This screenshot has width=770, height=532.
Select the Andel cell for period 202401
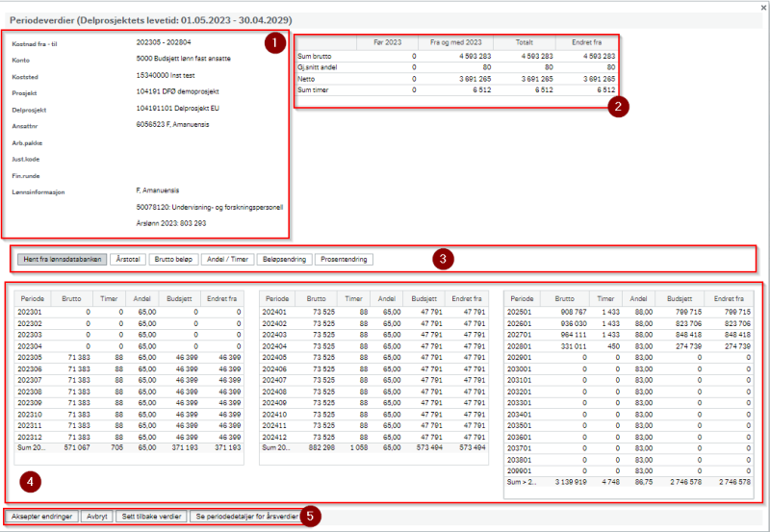(x=387, y=312)
